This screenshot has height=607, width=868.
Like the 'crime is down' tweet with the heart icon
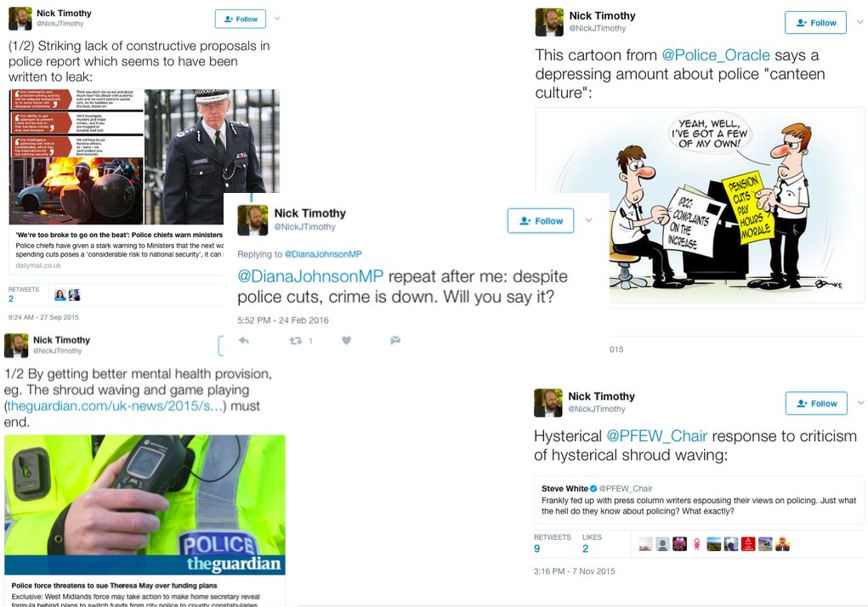(x=347, y=340)
